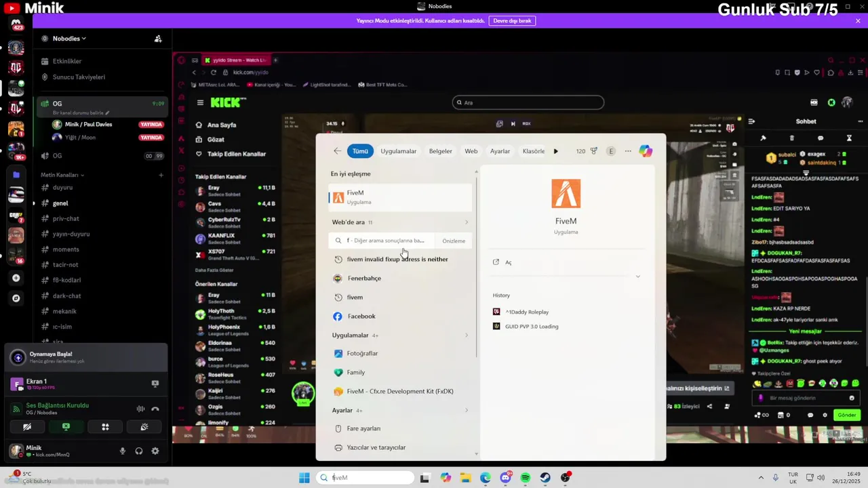Turn on camera in the voice panel

(x=27, y=427)
